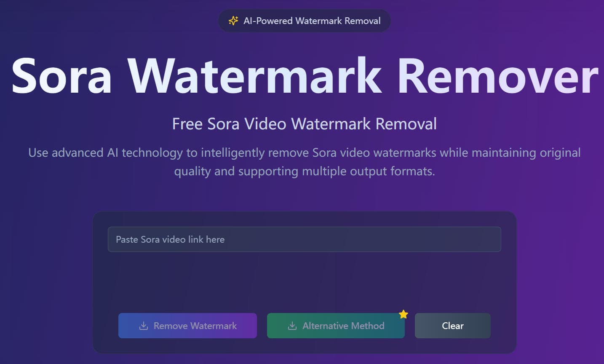Click inside the Paste Sora video link field
The width and height of the screenshot is (604, 364).
click(x=304, y=239)
